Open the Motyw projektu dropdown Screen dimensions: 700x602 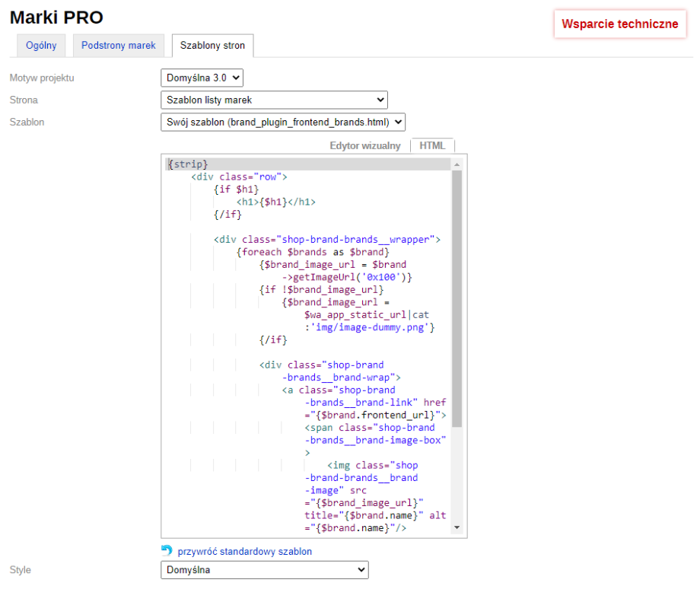tap(202, 78)
